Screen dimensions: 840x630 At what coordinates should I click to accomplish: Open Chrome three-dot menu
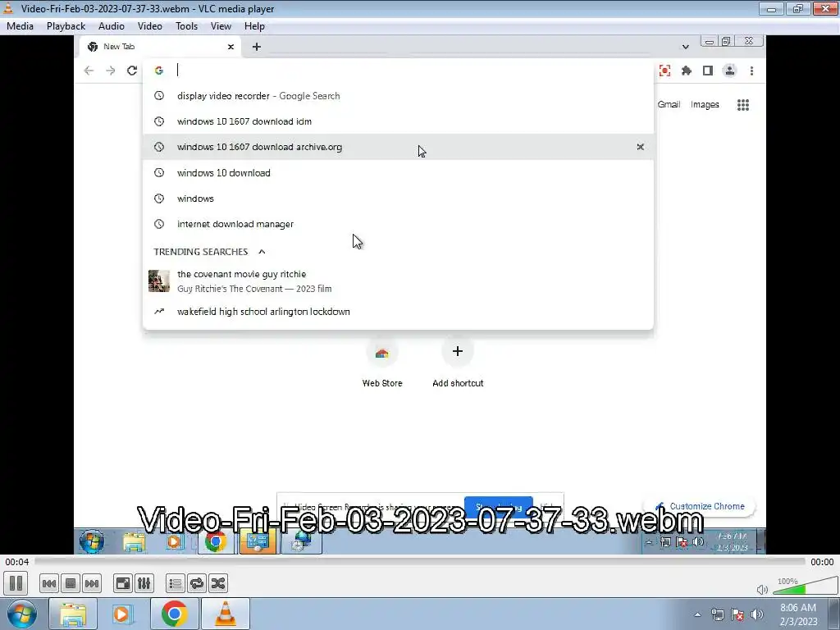751,71
